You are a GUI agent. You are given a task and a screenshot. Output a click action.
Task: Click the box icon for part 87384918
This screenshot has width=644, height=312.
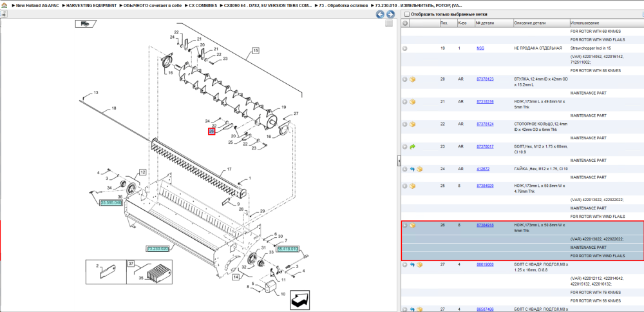coord(412,225)
